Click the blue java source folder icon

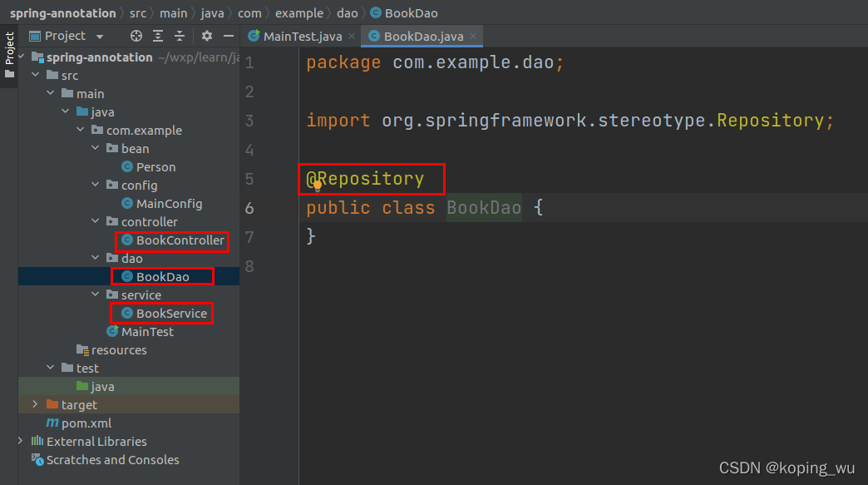tap(82, 111)
